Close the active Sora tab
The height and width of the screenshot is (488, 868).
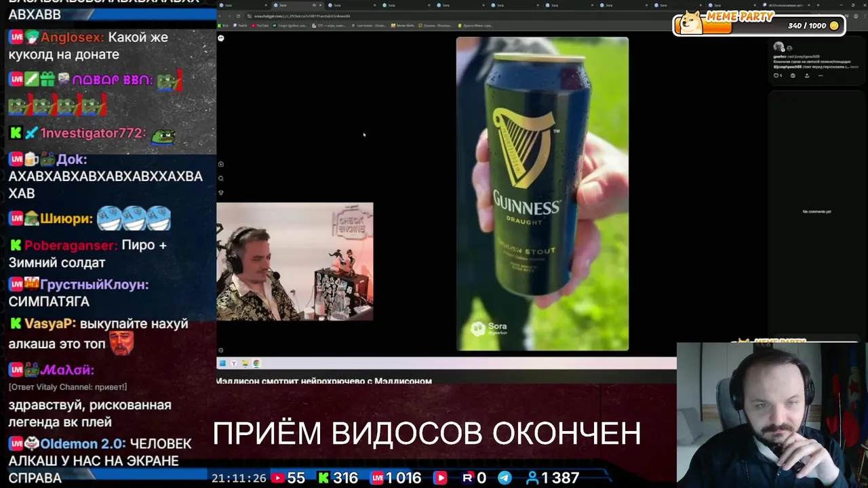click(320, 5)
